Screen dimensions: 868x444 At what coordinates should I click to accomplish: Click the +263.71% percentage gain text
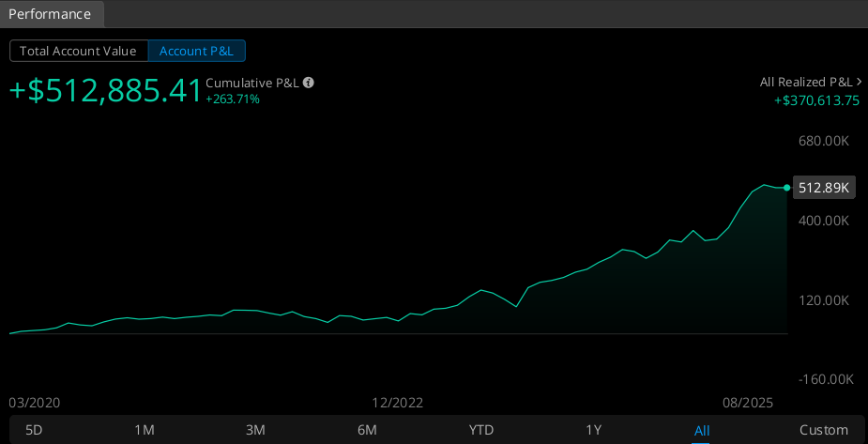233,100
